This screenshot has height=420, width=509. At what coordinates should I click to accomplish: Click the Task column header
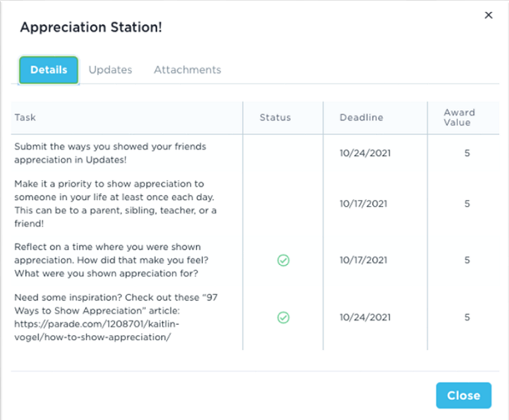25,118
